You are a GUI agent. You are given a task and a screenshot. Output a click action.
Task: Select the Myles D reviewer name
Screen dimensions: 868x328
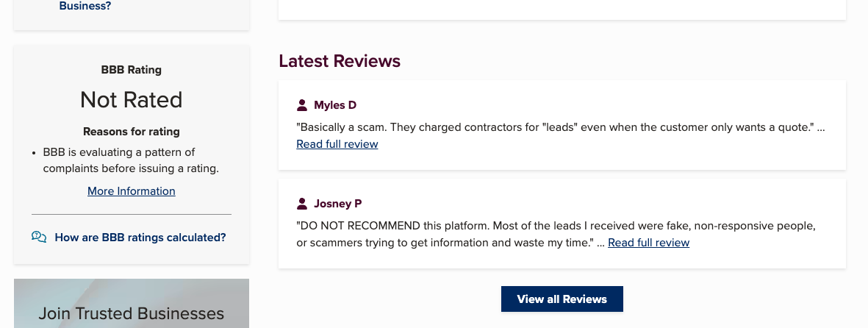click(x=335, y=105)
